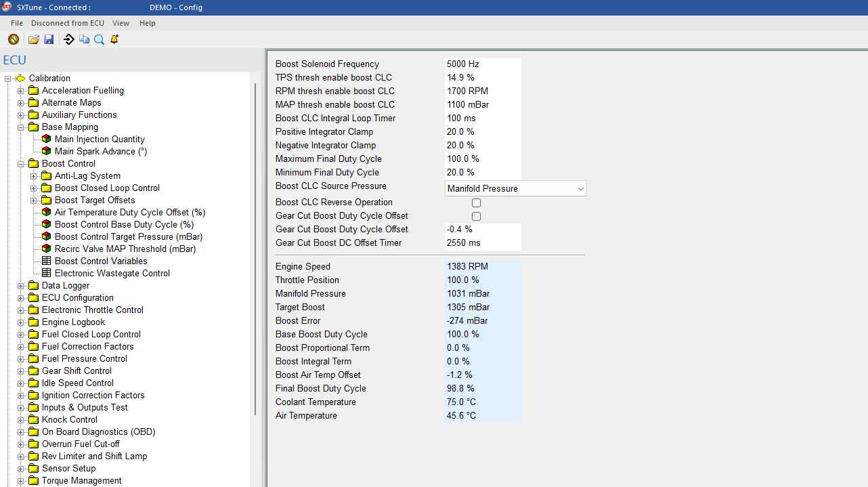The height and width of the screenshot is (487, 868).
Task: Expand the Alternate Maps node
Action: [20, 102]
